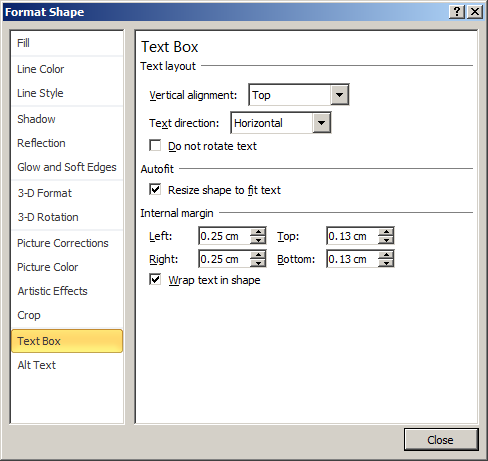Increase the Top margin with up arrow

click(386, 232)
